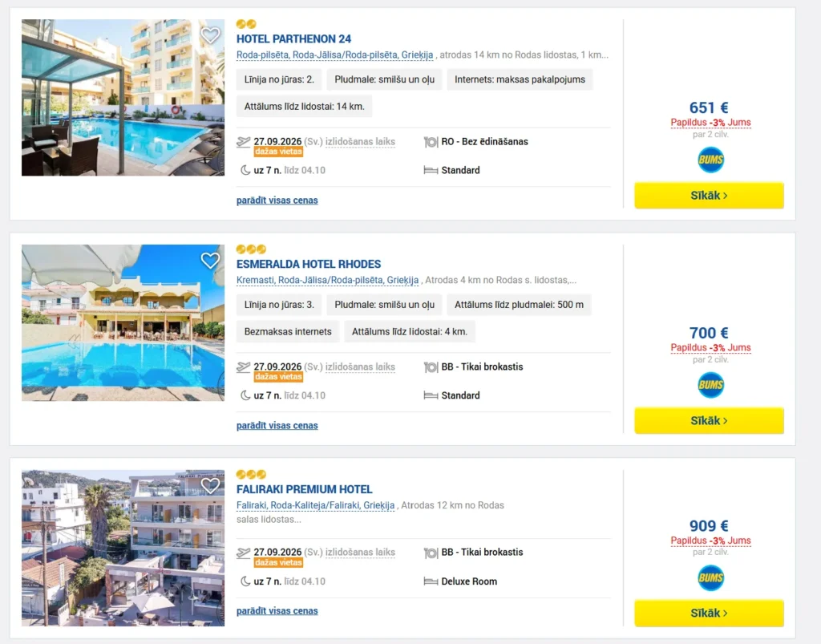
Task: Click 'Papildus -3% Jums' under 700 €
Action: click(x=710, y=347)
